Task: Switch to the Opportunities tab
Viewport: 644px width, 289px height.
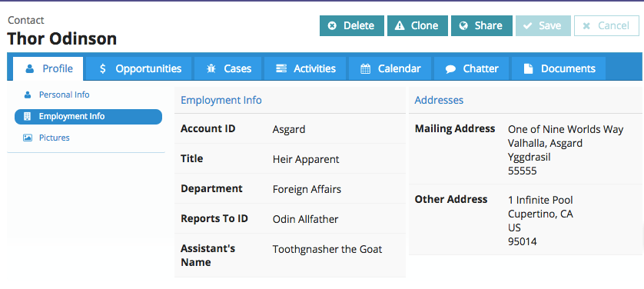Action: tap(141, 69)
